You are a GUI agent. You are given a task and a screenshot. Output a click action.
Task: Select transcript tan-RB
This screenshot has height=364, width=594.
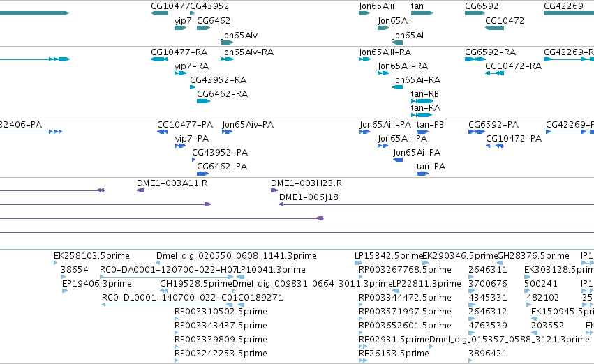(424, 94)
